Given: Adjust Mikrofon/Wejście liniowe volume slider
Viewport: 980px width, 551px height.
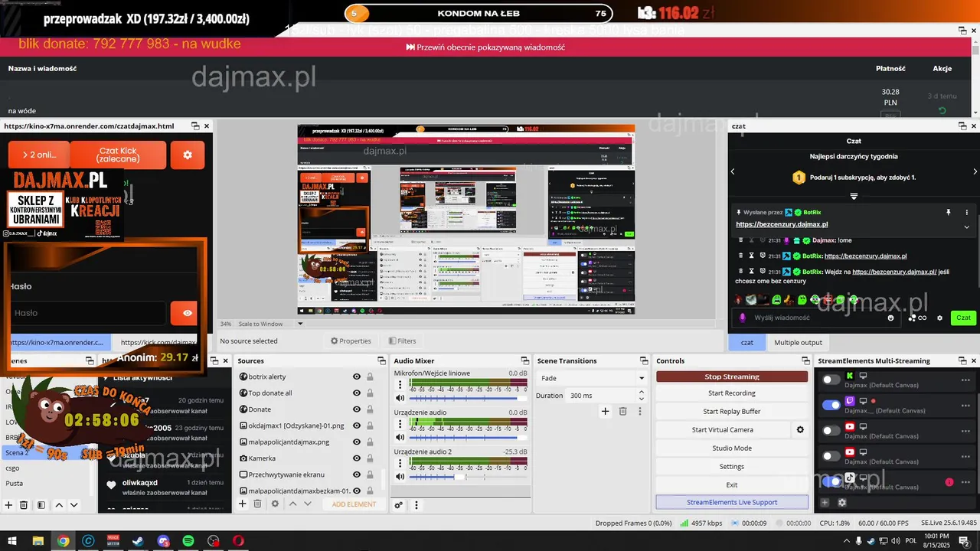Looking at the screenshot, I should point(468,398).
